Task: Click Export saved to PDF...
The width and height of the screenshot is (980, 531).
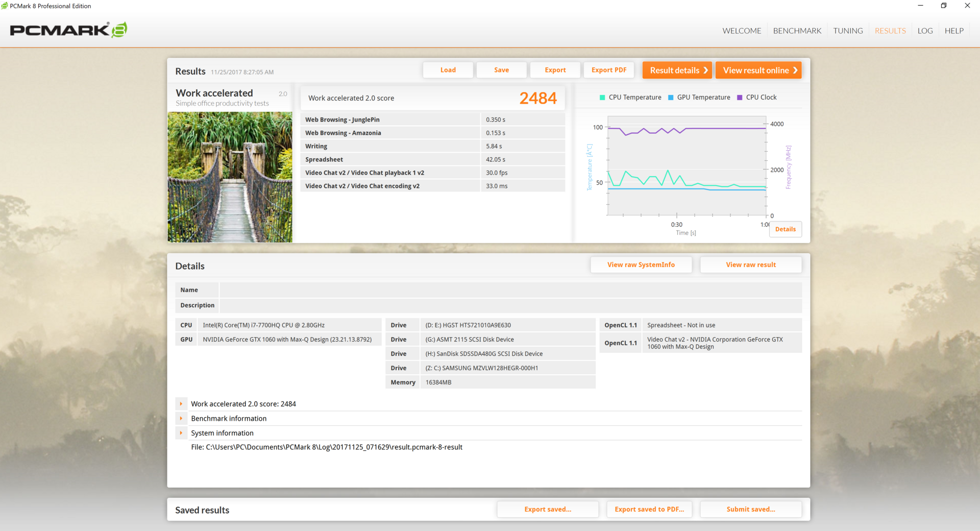Action: click(x=649, y=509)
